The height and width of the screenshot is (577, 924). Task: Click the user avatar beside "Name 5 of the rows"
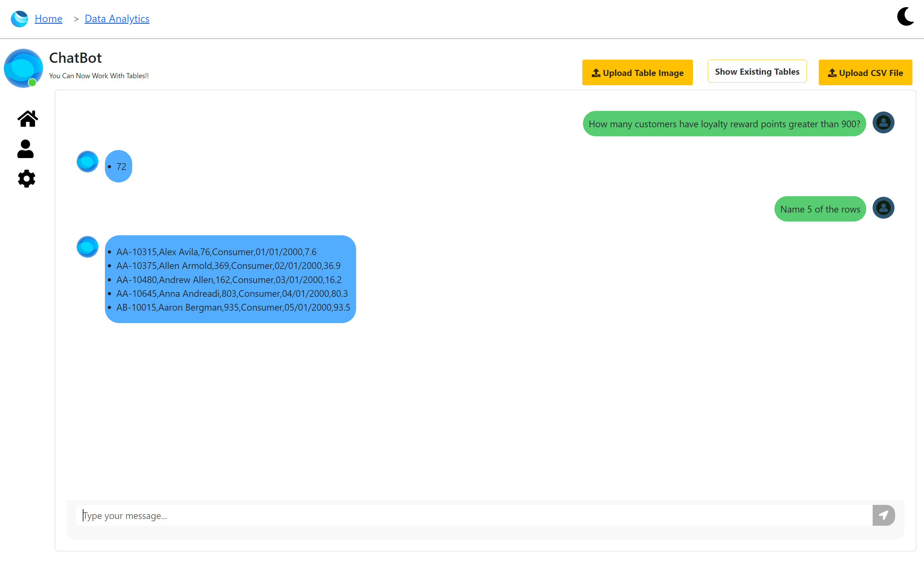pyautogui.click(x=883, y=208)
